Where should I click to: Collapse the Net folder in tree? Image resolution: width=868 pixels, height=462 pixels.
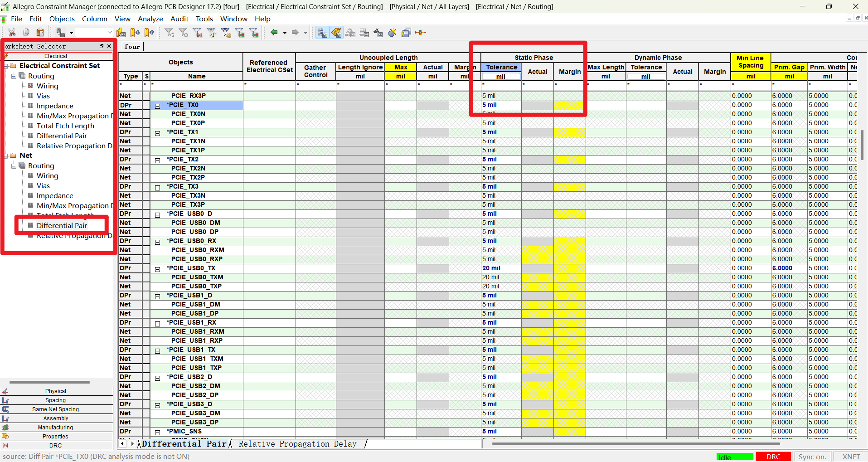[6, 156]
